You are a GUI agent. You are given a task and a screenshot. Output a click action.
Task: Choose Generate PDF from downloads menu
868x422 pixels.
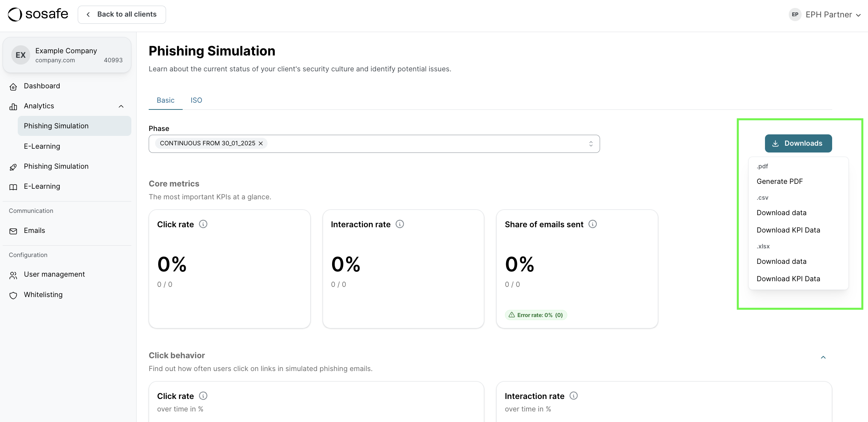point(779,182)
